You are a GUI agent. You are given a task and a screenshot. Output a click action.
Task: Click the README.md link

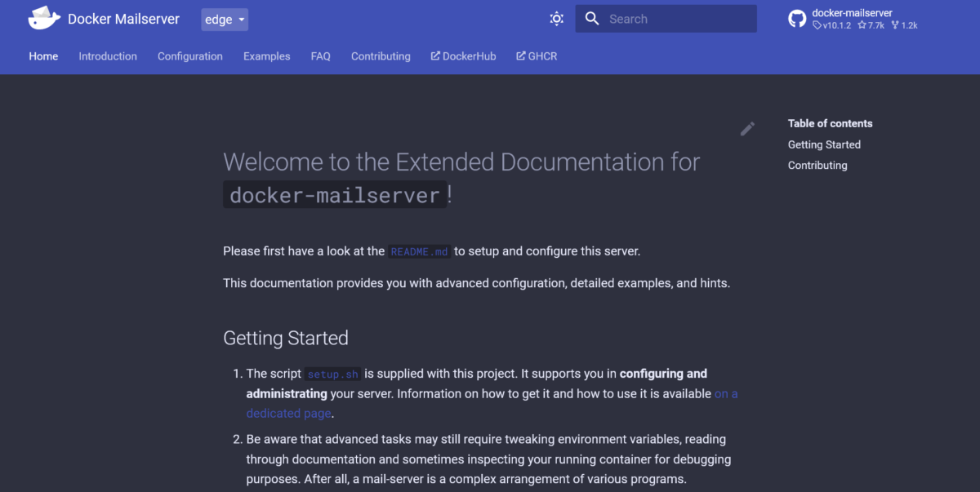tap(420, 251)
